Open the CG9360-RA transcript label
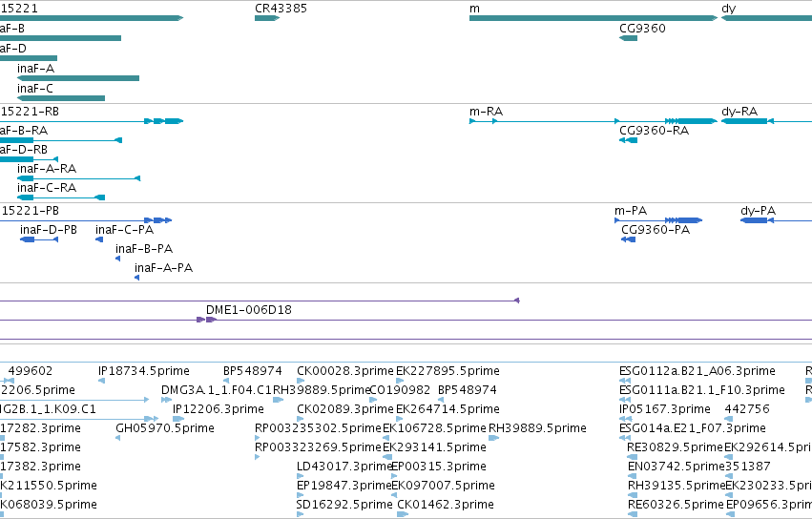This screenshot has height=519, width=812. coord(654,131)
